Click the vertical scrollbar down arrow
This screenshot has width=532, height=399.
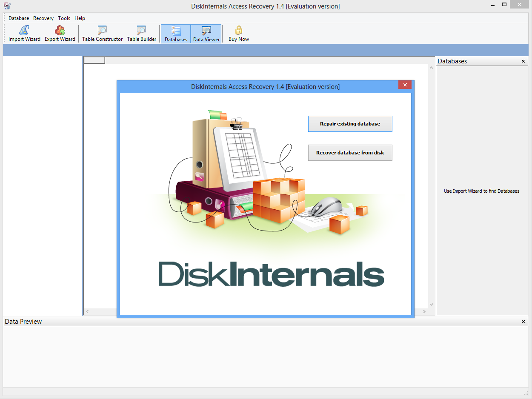(x=431, y=305)
